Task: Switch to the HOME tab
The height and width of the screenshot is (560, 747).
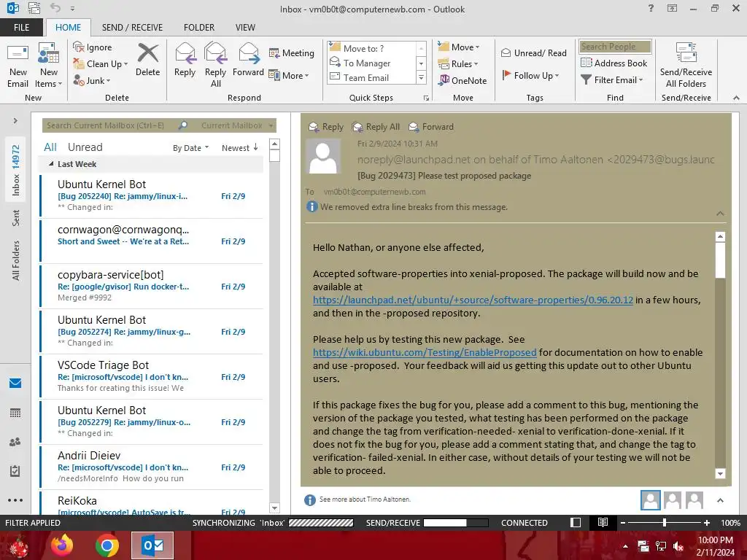Action: pos(68,27)
